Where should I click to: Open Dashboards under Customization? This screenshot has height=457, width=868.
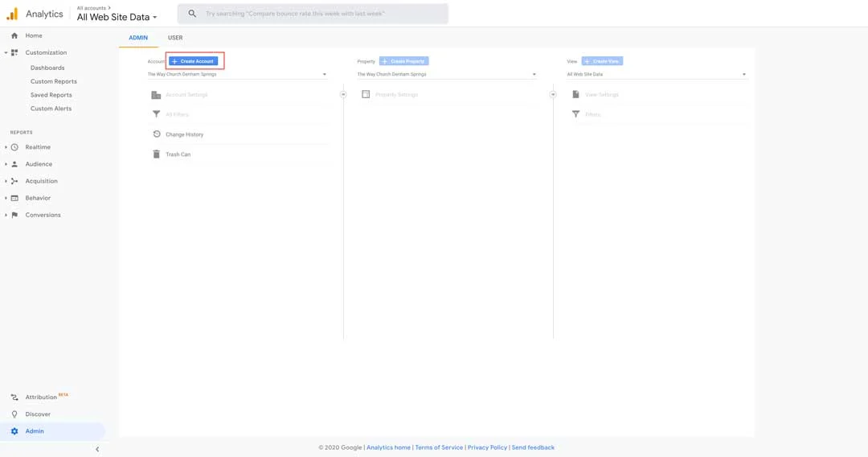click(47, 68)
